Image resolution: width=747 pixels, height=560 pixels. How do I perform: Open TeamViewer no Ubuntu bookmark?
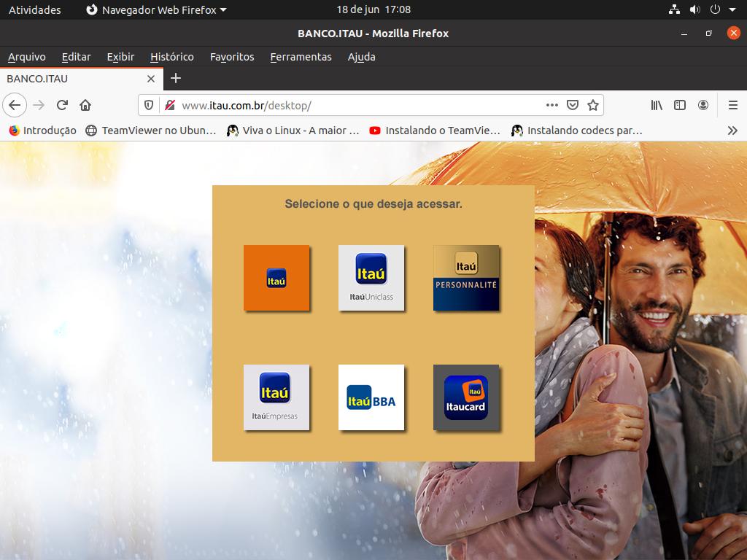pos(151,131)
